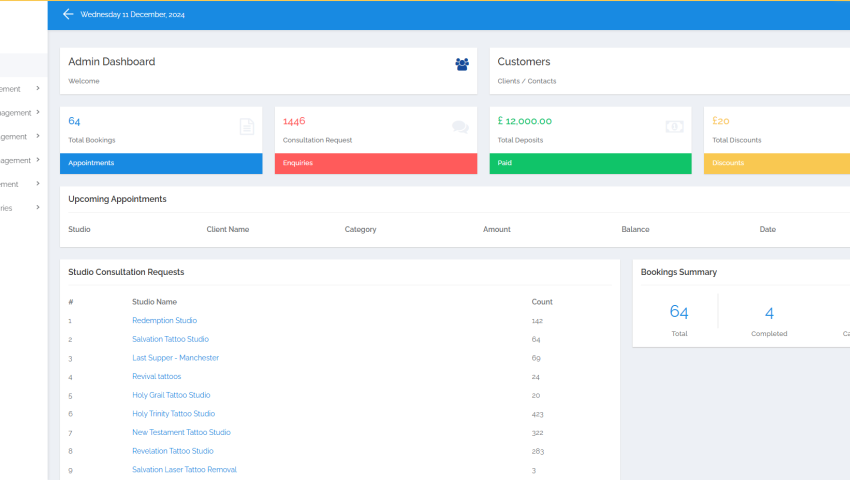Open Holy Trinity Tattoo Studio link
This screenshot has width=850, height=480.
pos(173,414)
